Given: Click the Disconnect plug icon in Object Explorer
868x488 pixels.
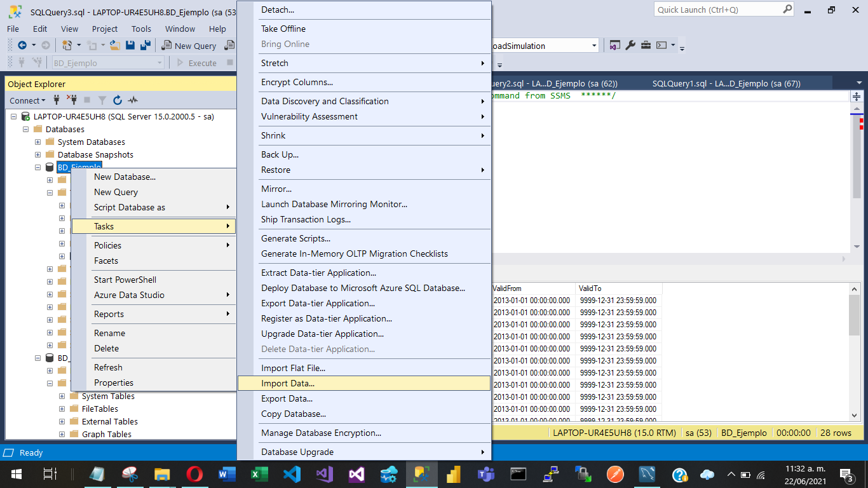Looking at the screenshot, I should 72,100.
